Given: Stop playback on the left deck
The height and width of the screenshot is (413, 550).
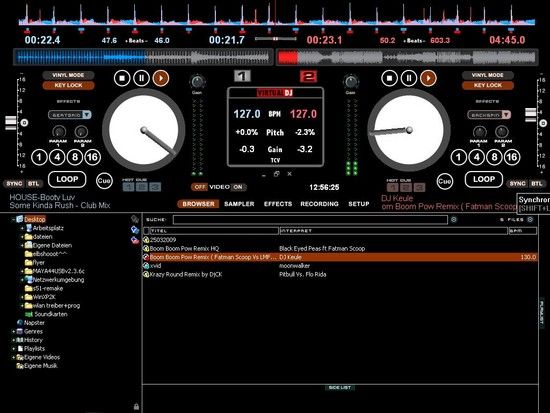Looking at the screenshot, I should (x=122, y=78).
